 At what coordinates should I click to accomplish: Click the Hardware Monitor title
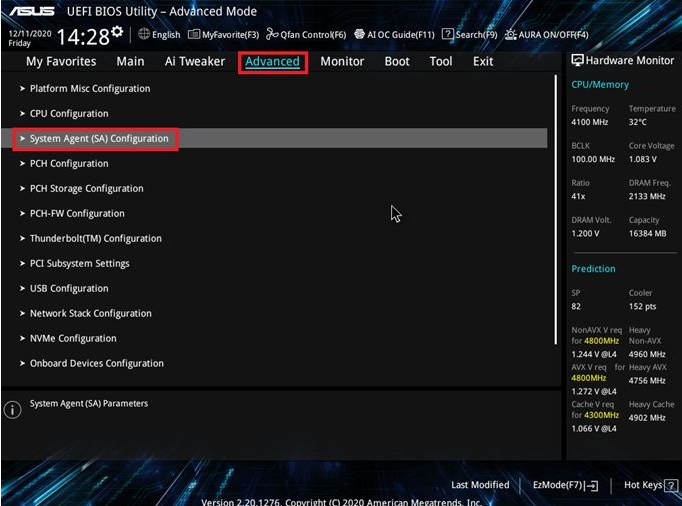(x=630, y=60)
